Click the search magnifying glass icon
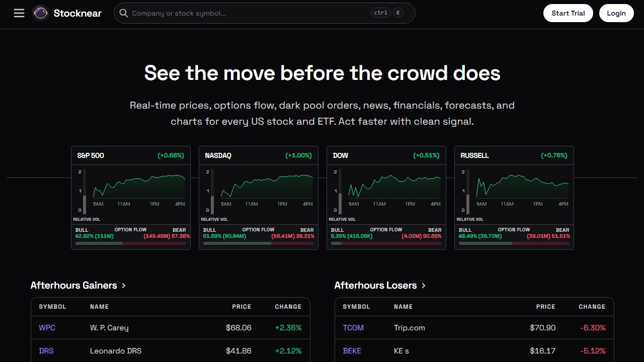Image resolution: width=644 pixels, height=362 pixels. point(124,13)
